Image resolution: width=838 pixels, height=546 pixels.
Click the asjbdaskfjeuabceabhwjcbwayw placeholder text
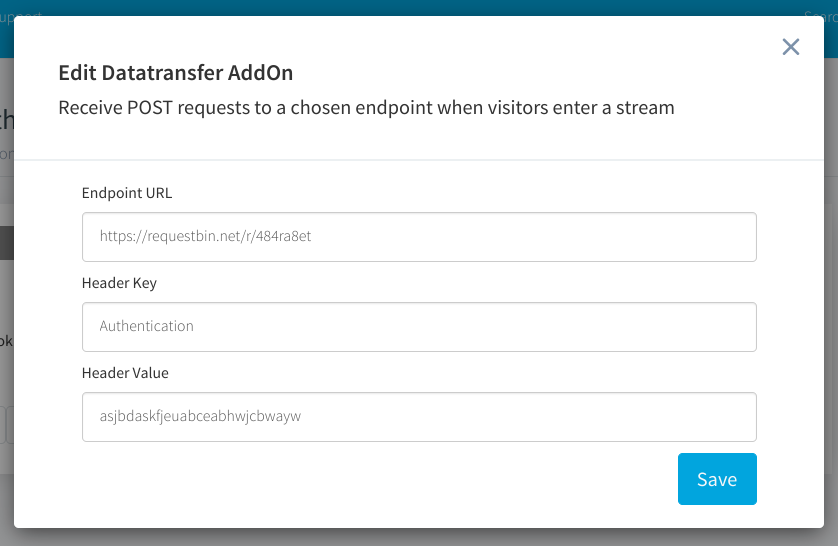pos(200,416)
